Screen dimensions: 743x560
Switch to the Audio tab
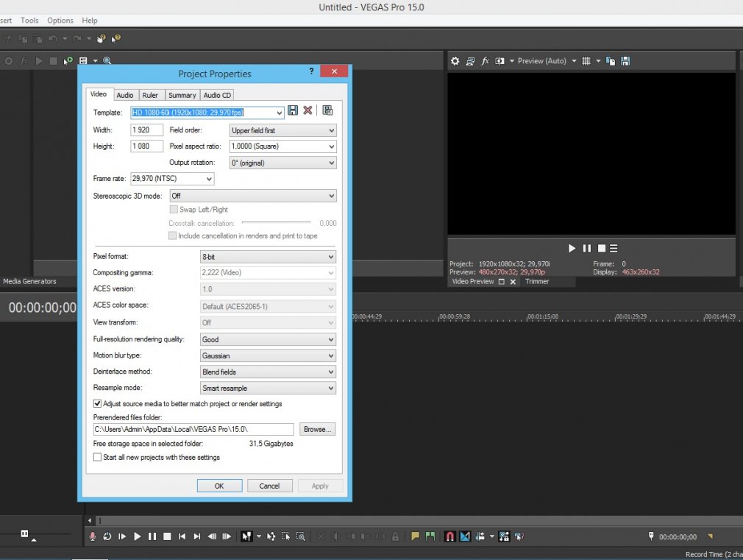tap(125, 95)
